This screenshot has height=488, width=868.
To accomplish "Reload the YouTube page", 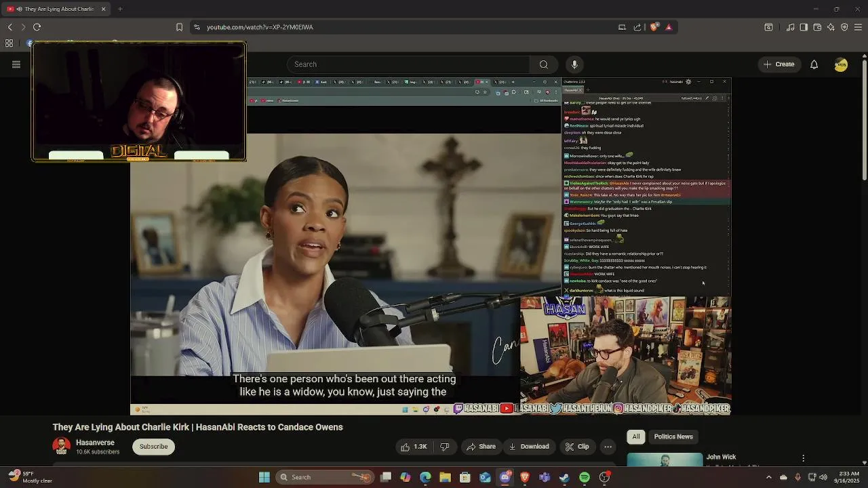I will point(37,27).
